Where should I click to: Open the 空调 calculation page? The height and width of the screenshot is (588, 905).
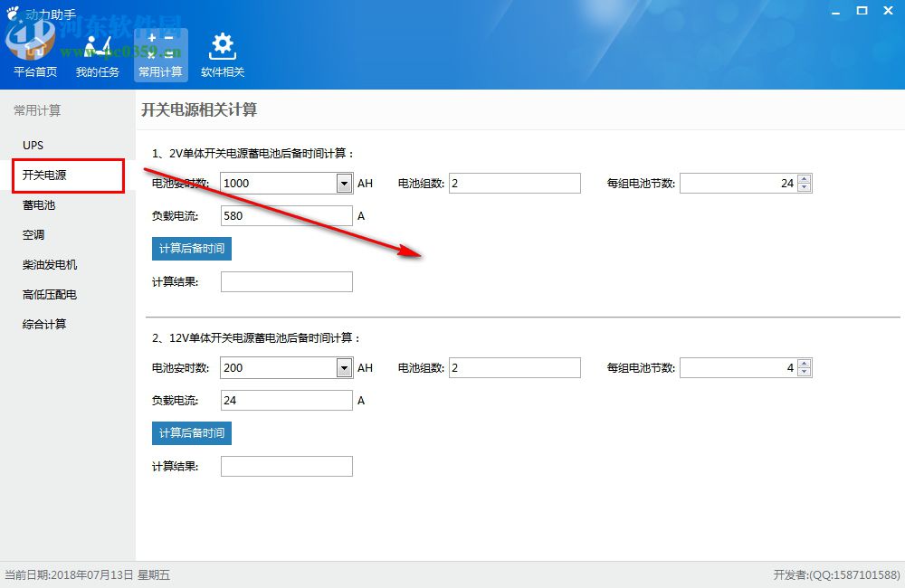point(33,234)
